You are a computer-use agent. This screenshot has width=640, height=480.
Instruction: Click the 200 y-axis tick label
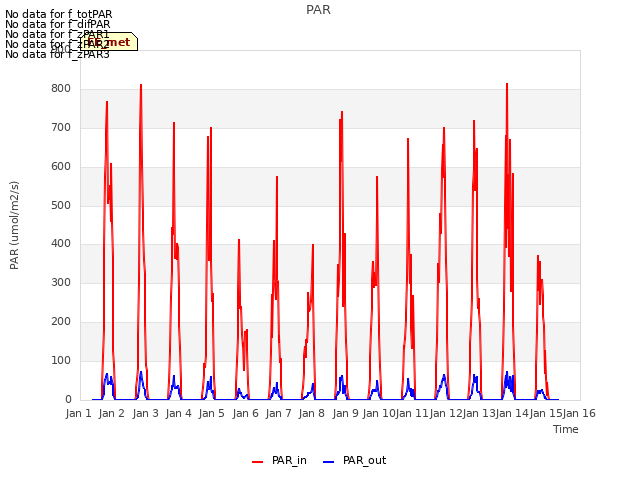(61, 322)
